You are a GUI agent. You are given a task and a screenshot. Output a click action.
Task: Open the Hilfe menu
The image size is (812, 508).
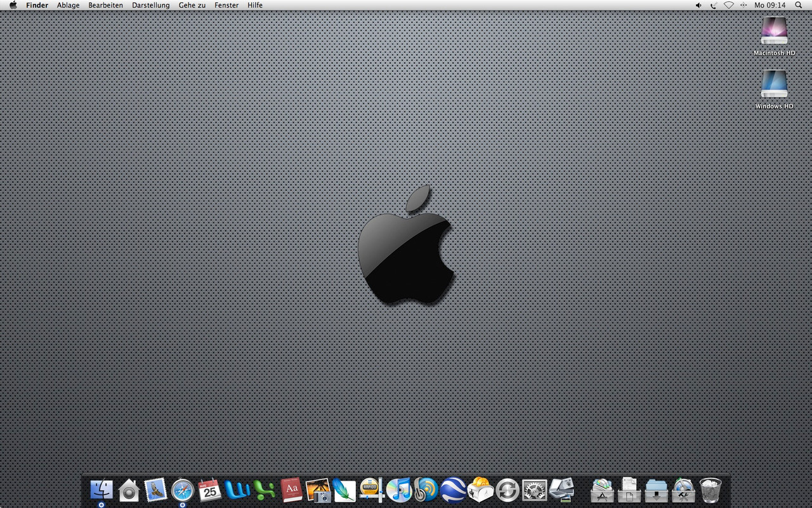(x=255, y=5)
